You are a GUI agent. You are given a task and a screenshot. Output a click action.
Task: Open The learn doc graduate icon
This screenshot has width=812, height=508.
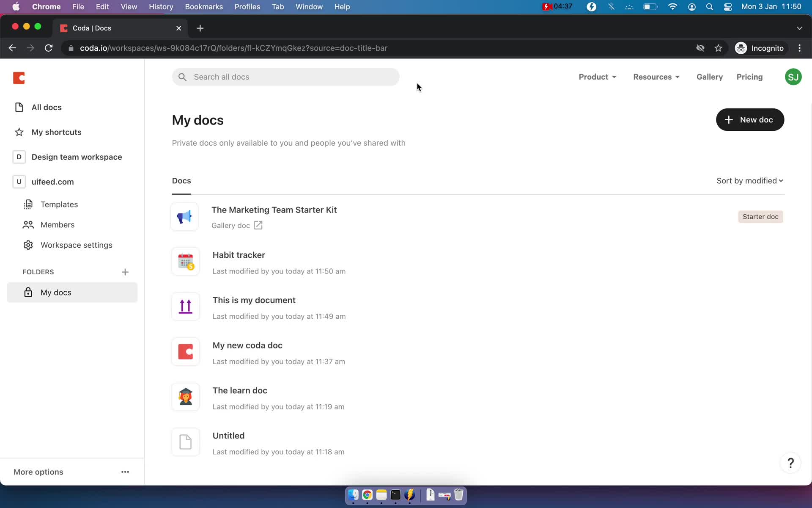[185, 398]
